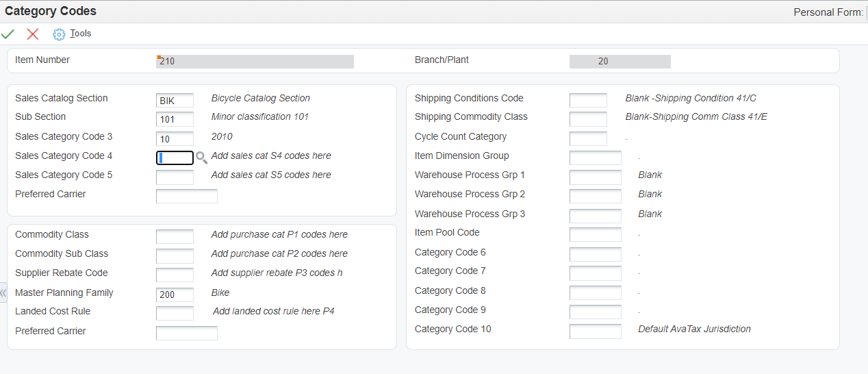Screen dimensions: 868x374
Task: Open the Tools menu
Action: (80, 34)
